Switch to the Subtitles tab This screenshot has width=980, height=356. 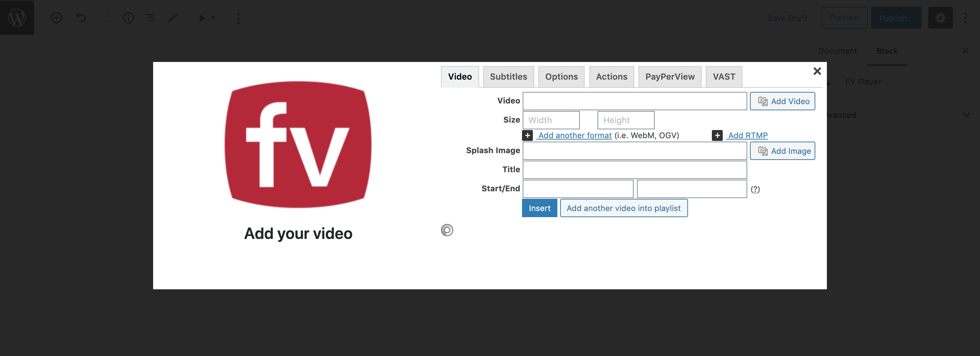coord(508,77)
